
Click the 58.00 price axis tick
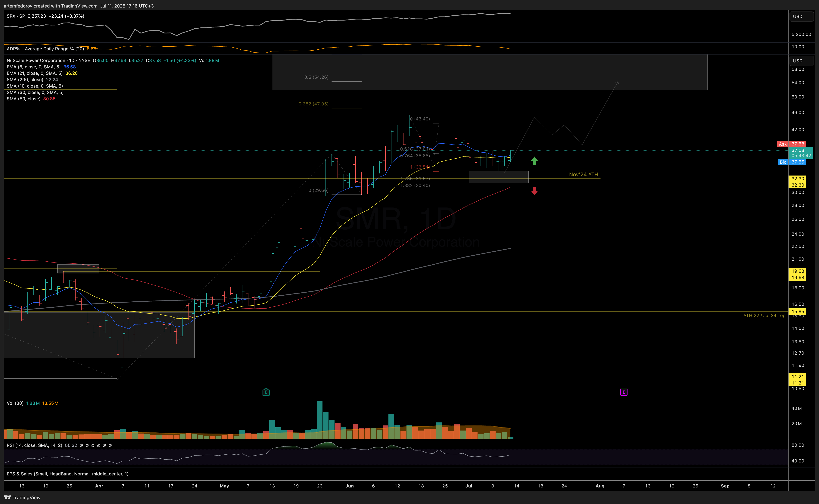click(x=798, y=69)
